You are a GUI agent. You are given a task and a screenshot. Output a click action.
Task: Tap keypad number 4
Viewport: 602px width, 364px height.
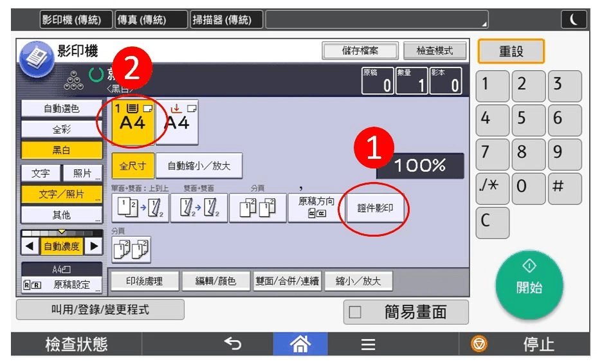coord(493,120)
